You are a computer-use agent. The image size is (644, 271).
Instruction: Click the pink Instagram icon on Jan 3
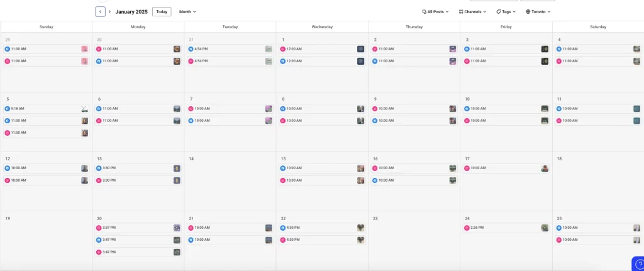click(x=467, y=61)
